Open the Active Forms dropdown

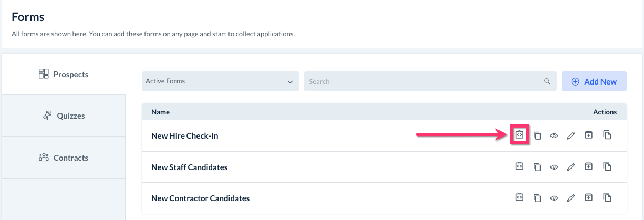220,81
